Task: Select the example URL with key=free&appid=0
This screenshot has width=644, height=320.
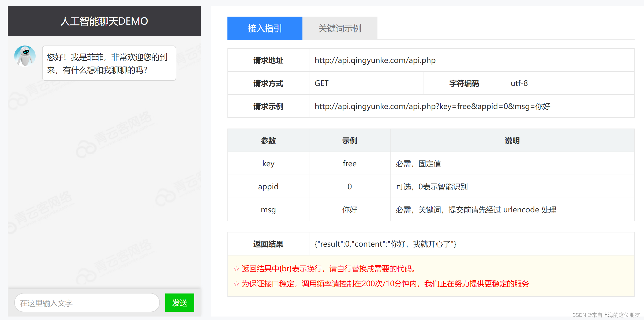Action: click(x=432, y=106)
